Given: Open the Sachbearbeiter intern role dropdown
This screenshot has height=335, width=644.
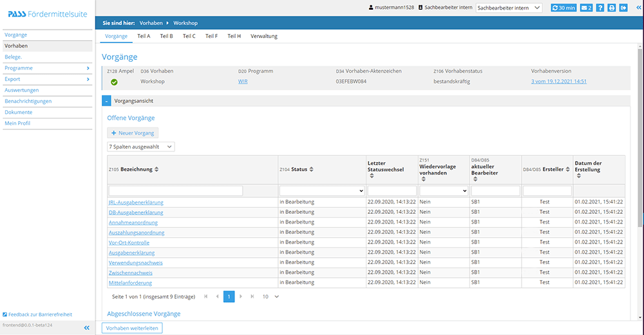Looking at the screenshot, I should pyautogui.click(x=511, y=8).
